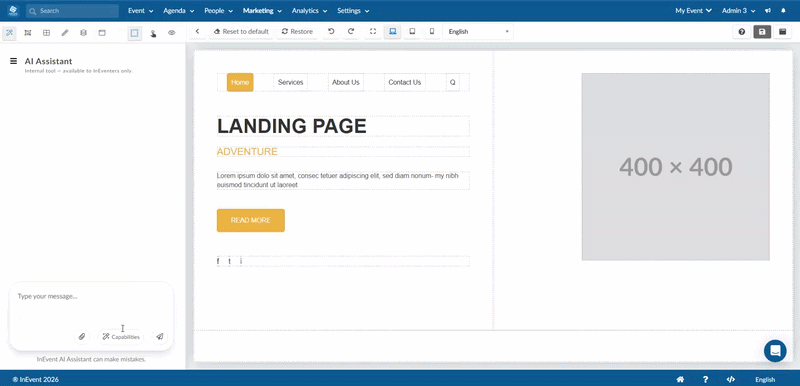This screenshot has width=800, height=386.
Task: Open the Capabilities button
Action: click(x=121, y=337)
